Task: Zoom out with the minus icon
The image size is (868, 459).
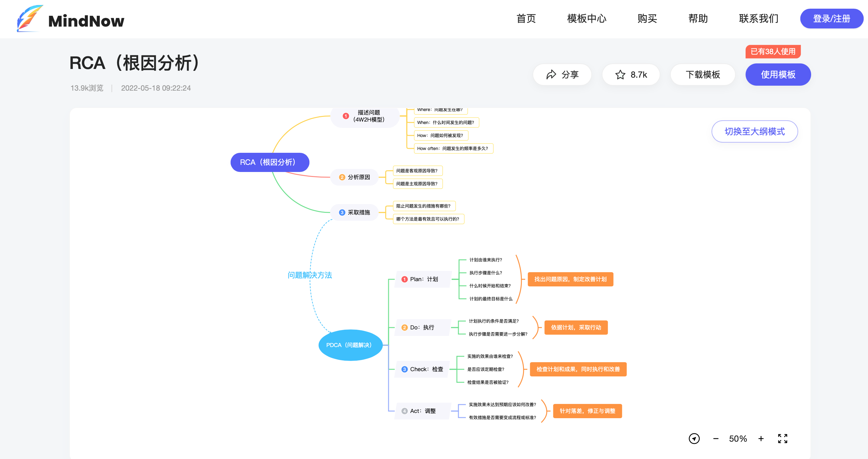Action: click(x=716, y=438)
